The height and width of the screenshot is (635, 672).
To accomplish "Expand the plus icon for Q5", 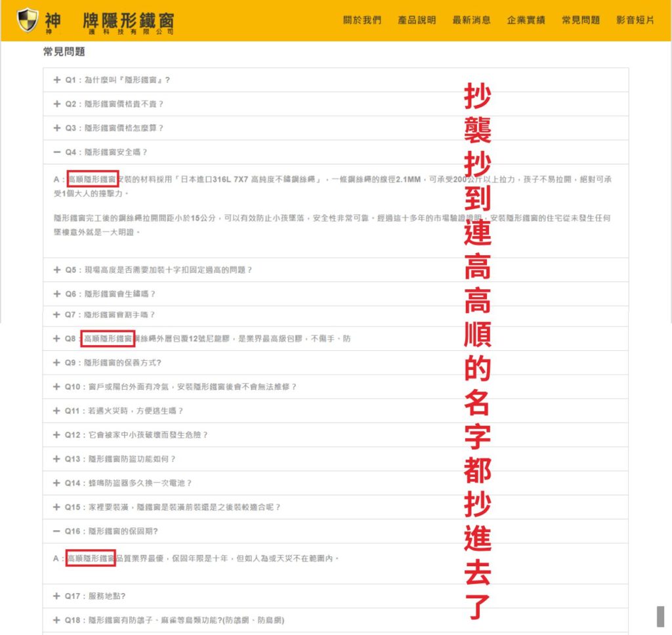I will [56, 270].
